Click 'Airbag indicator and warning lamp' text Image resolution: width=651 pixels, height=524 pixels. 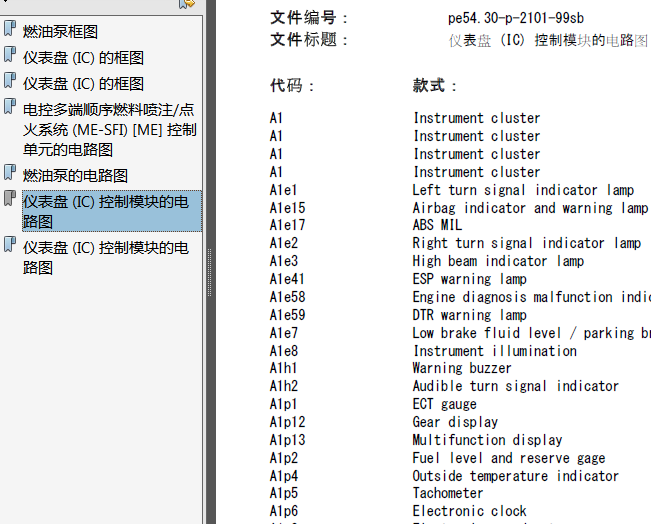click(x=530, y=208)
